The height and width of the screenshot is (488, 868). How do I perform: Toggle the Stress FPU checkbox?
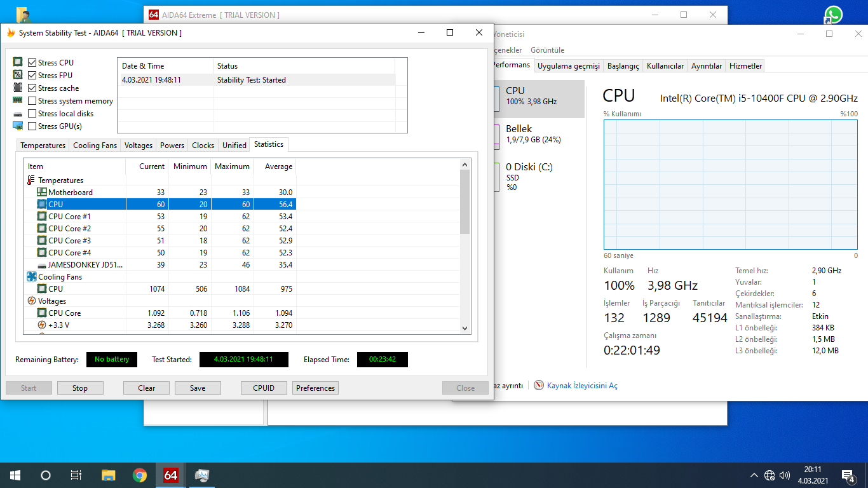[32, 76]
